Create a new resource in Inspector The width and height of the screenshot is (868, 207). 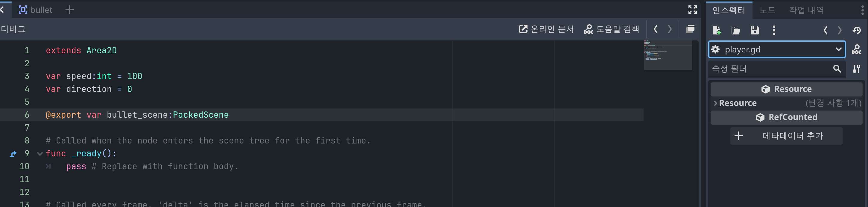[717, 30]
